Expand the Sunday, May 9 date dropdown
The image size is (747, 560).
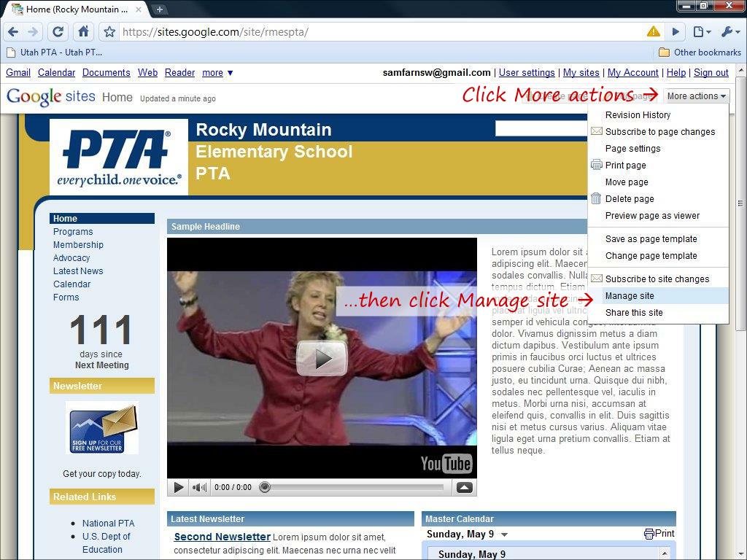[505, 534]
